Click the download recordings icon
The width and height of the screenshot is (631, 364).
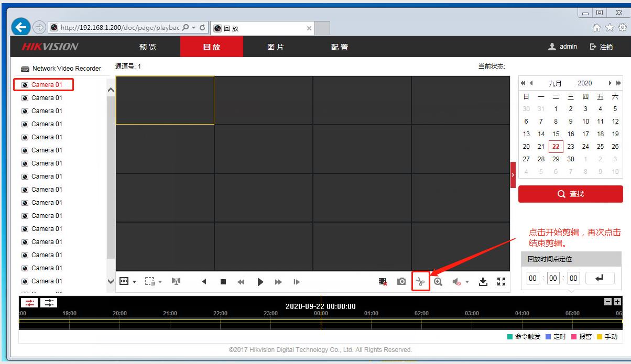[x=483, y=282]
